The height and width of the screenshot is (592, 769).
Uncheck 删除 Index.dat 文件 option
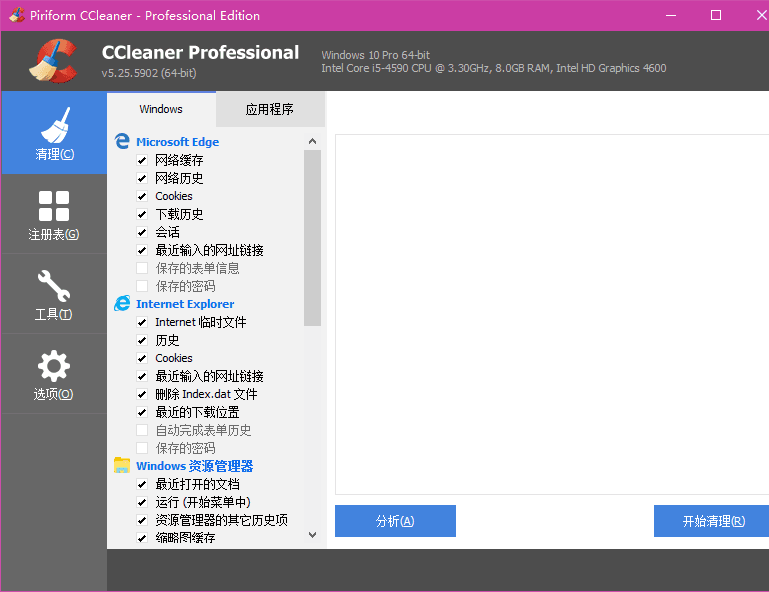pyautogui.click(x=142, y=394)
